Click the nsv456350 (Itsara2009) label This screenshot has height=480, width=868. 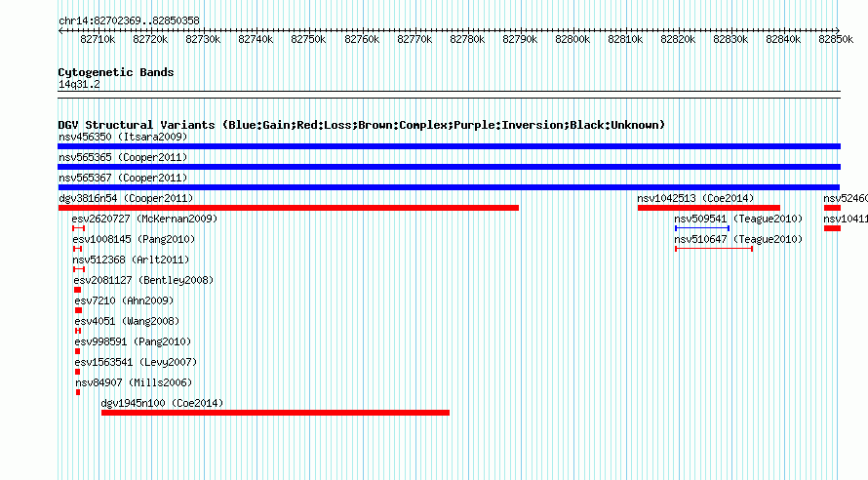coord(123,137)
